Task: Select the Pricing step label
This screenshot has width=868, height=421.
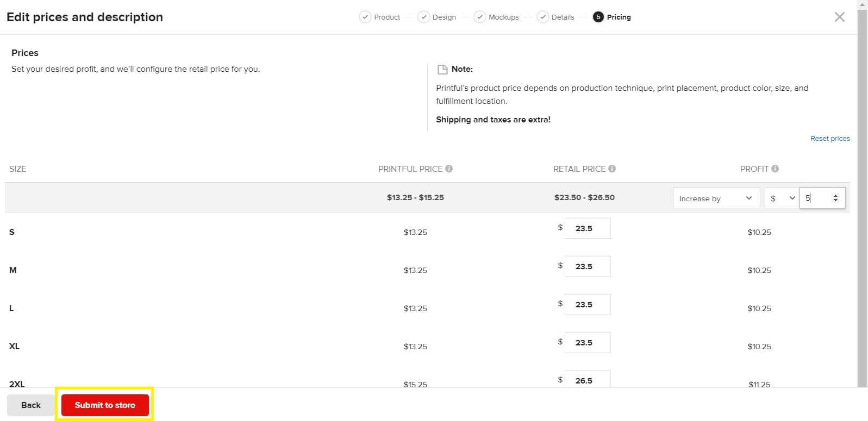Action: 619,17
